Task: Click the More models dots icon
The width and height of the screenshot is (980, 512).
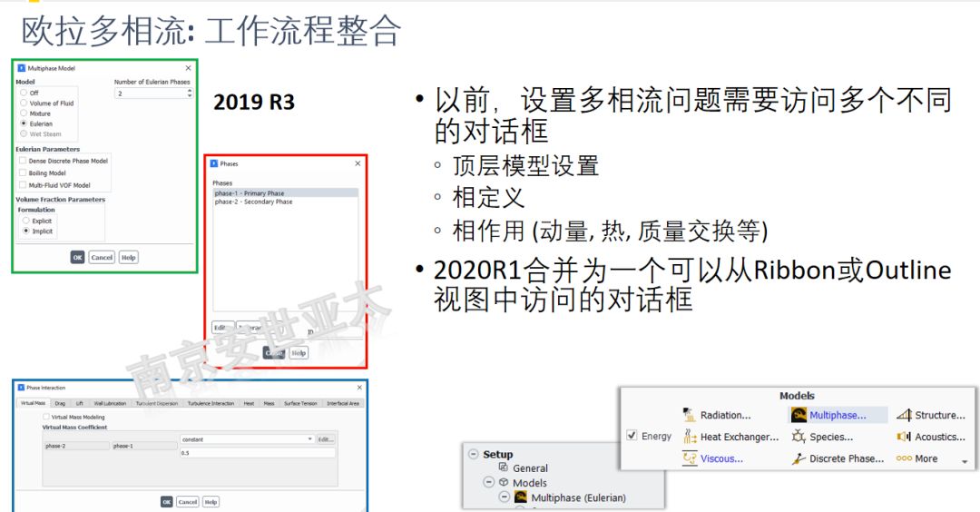Action: (904, 458)
